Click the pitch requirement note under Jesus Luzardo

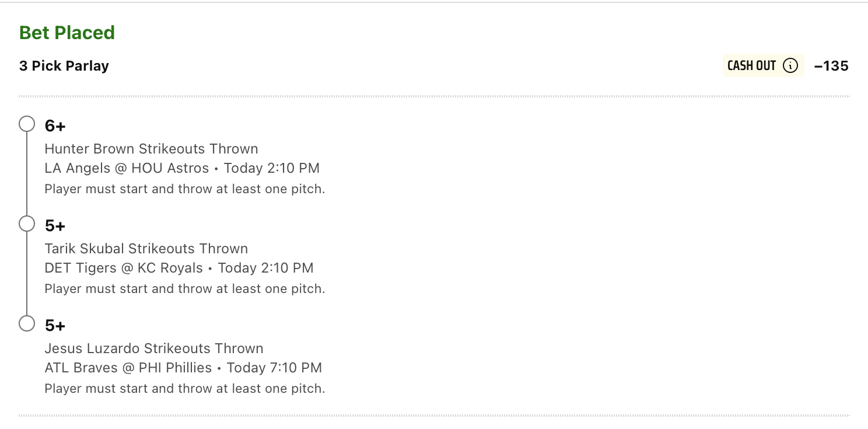[x=184, y=389]
